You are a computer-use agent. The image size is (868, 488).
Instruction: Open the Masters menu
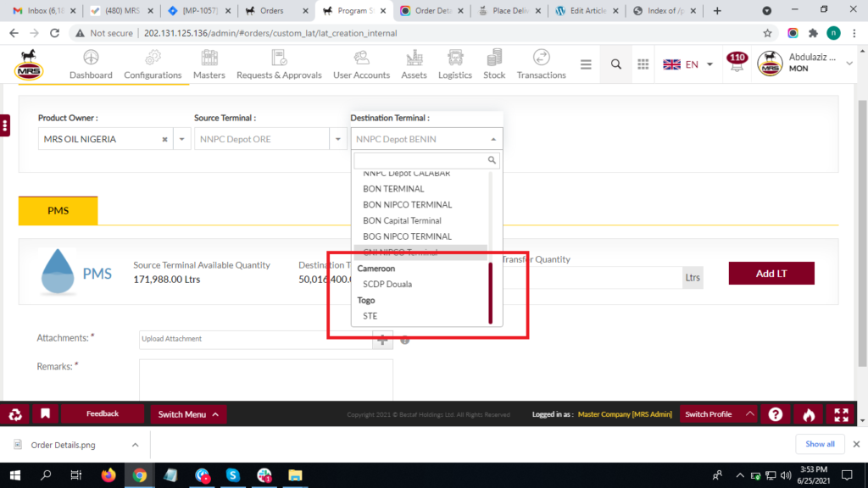tap(209, 64)
